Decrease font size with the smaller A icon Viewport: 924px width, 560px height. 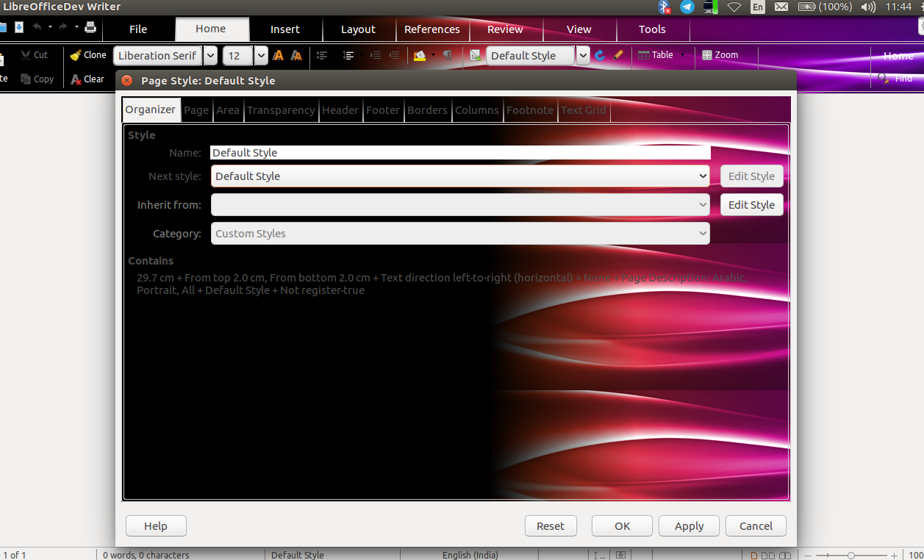tap(296, 55)
